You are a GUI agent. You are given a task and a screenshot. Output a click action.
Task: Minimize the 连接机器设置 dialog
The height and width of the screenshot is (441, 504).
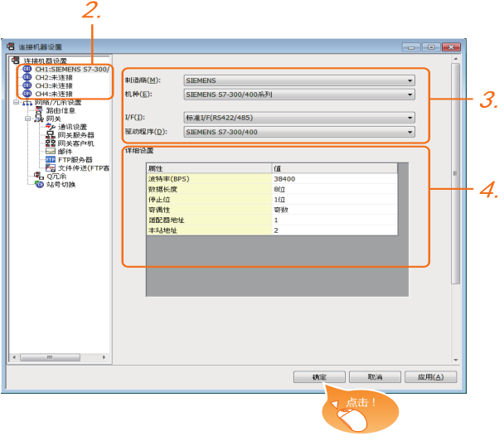[x=411, y=47]
